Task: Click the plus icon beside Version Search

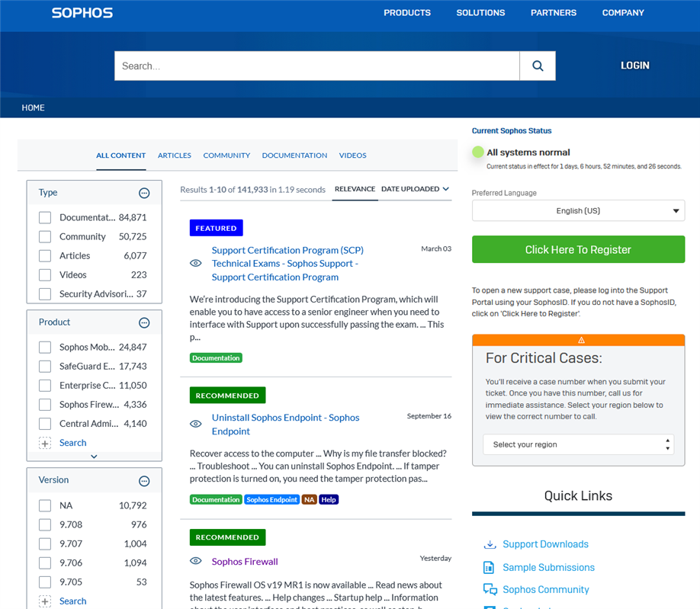Action: [x=45, y=601]
